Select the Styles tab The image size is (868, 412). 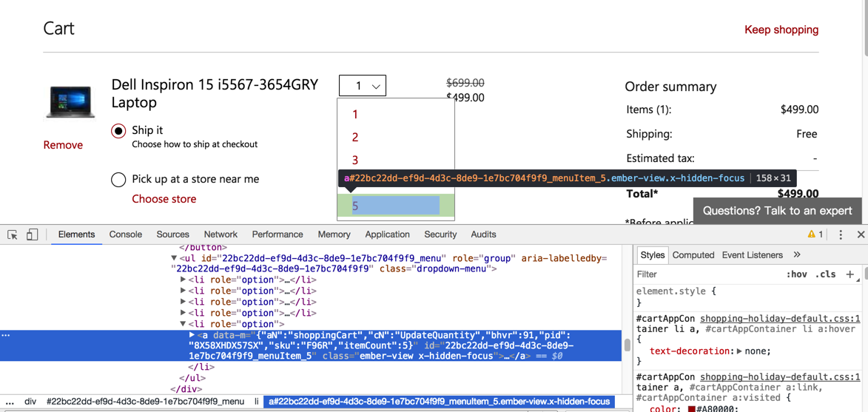[x=652, y=255]
